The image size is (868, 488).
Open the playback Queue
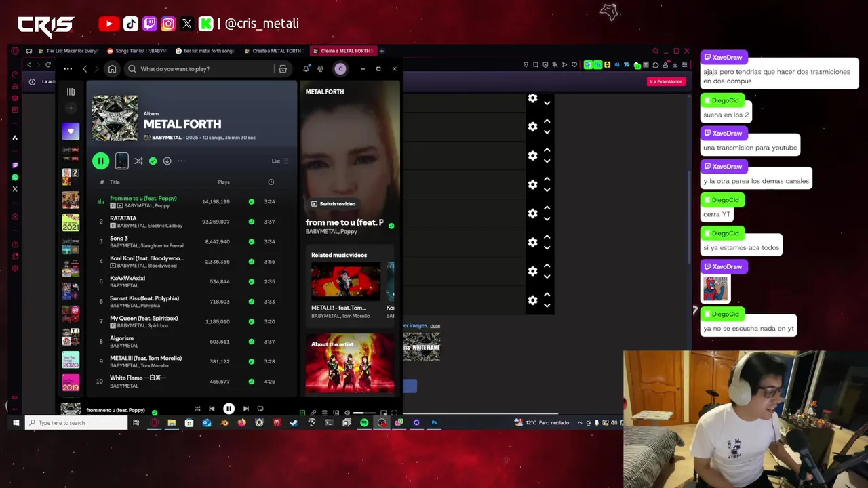tap(324, 413)
